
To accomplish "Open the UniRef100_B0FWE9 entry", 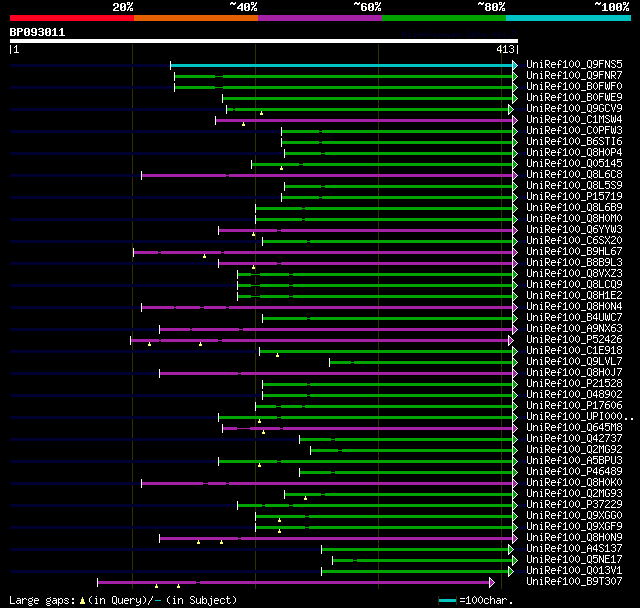I will (x=574, y=98).
